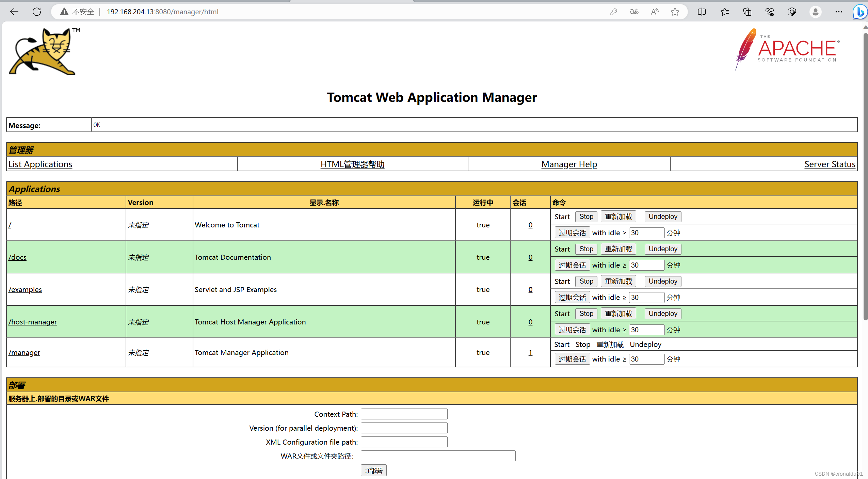868x479 pixels.
Task: Open the split screen icon
Action: point(702,12)
